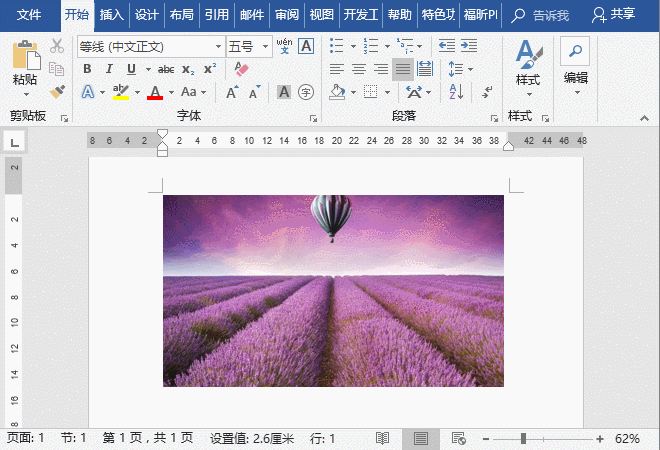Switch to the 设计 Design tab
This screenshot has width=660, height=450.
[x=146, y=15]
